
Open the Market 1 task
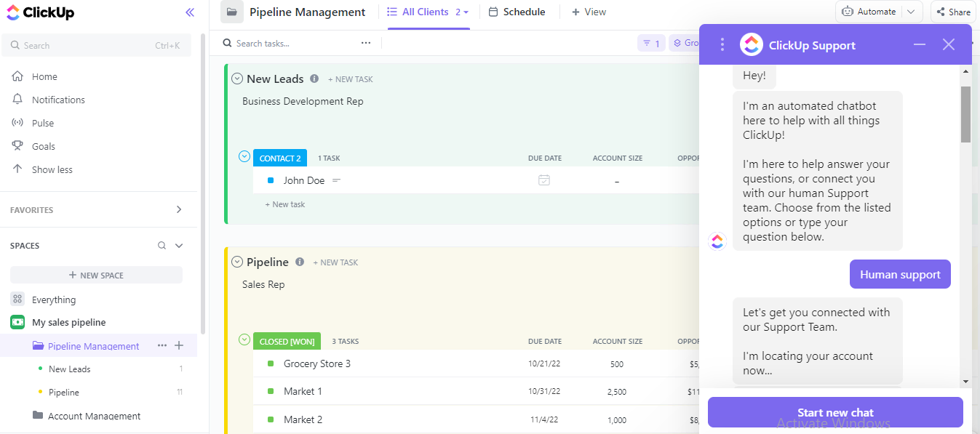(x=303, y=391)
